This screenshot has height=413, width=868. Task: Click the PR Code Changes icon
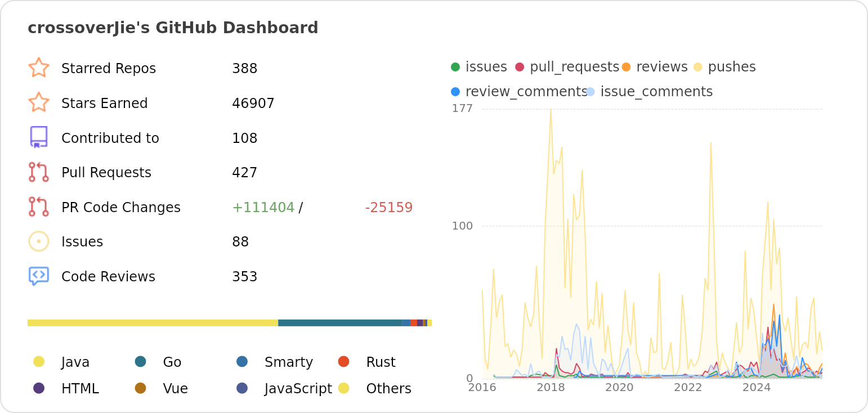39,207
